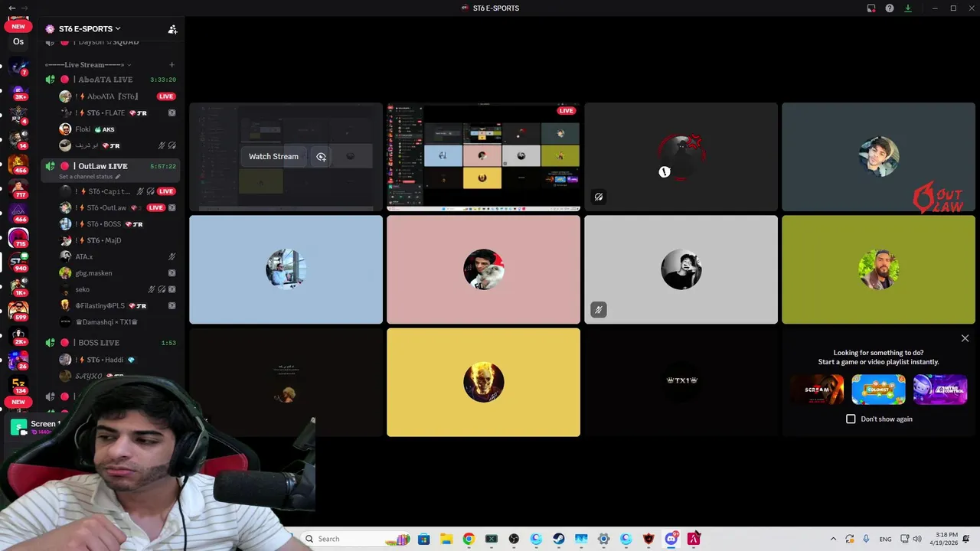Select the light blue participant tile
980x551 pixels.
(x=286, y=269)
